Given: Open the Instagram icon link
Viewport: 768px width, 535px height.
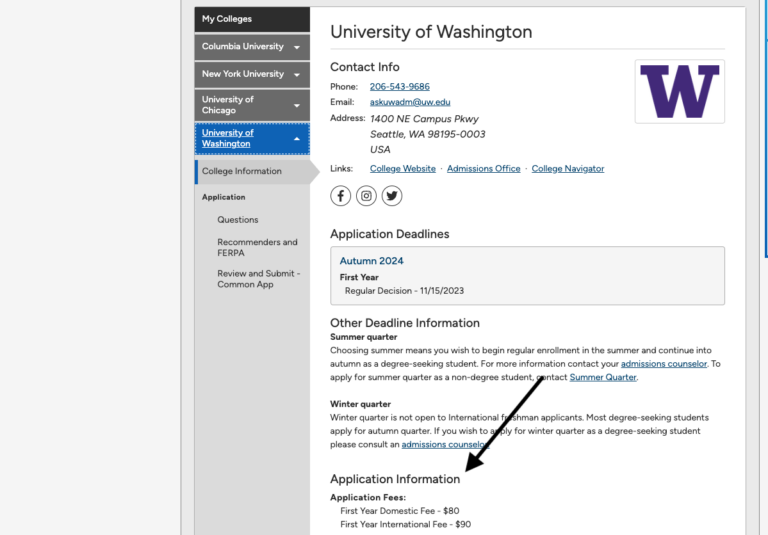Looking at the screenshot, I should [366, 196].
